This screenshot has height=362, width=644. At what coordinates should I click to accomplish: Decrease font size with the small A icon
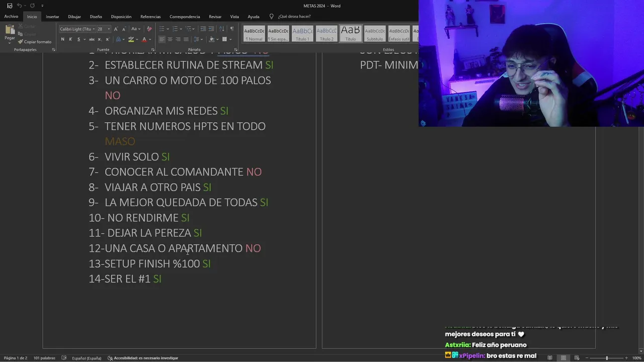click(123, 29)
